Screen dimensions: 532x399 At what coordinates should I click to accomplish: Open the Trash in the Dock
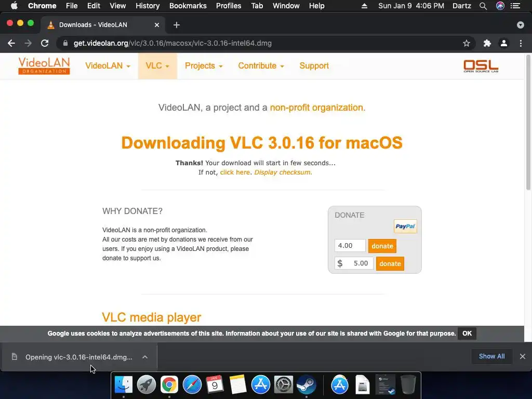[408, 385]
